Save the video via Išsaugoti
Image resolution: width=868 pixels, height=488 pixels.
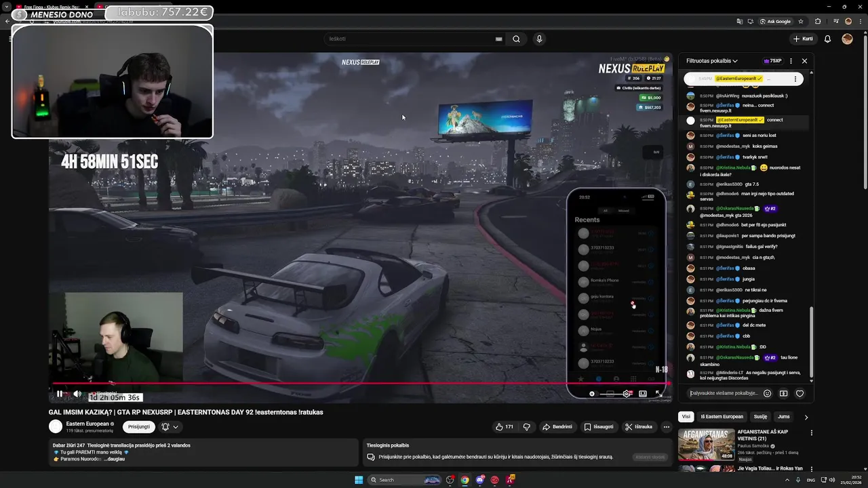coord(599,427)
